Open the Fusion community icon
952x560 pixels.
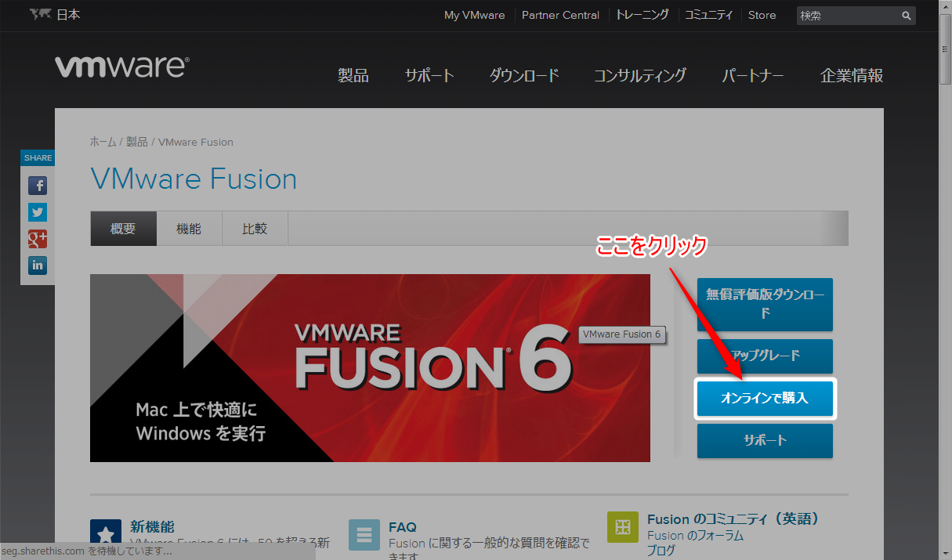(x=623, y=527)
